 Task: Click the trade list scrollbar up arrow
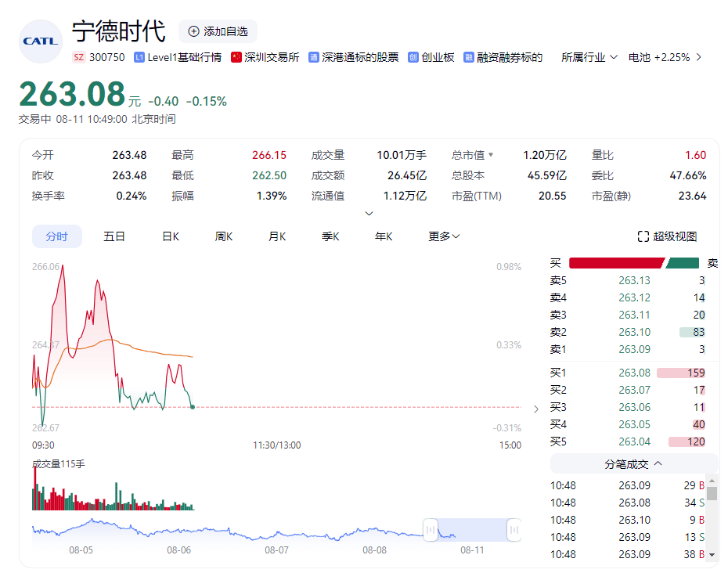[712, 481]
